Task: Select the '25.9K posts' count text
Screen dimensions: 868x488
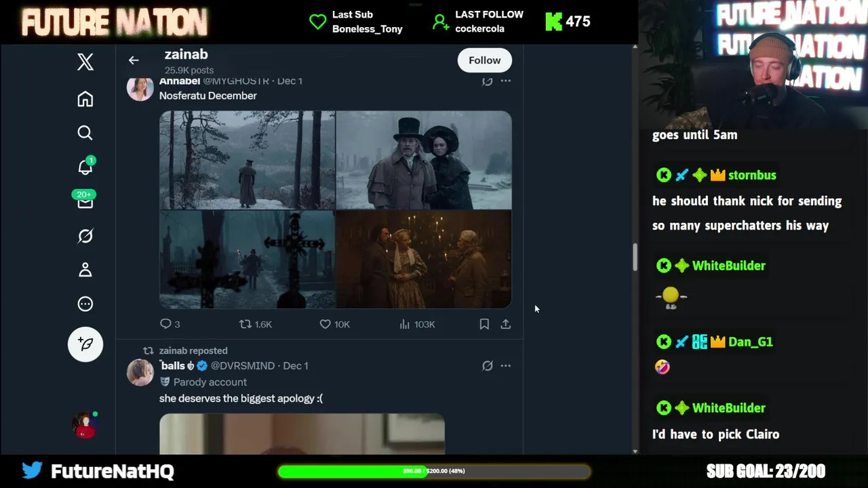Action: pos(189,70)
